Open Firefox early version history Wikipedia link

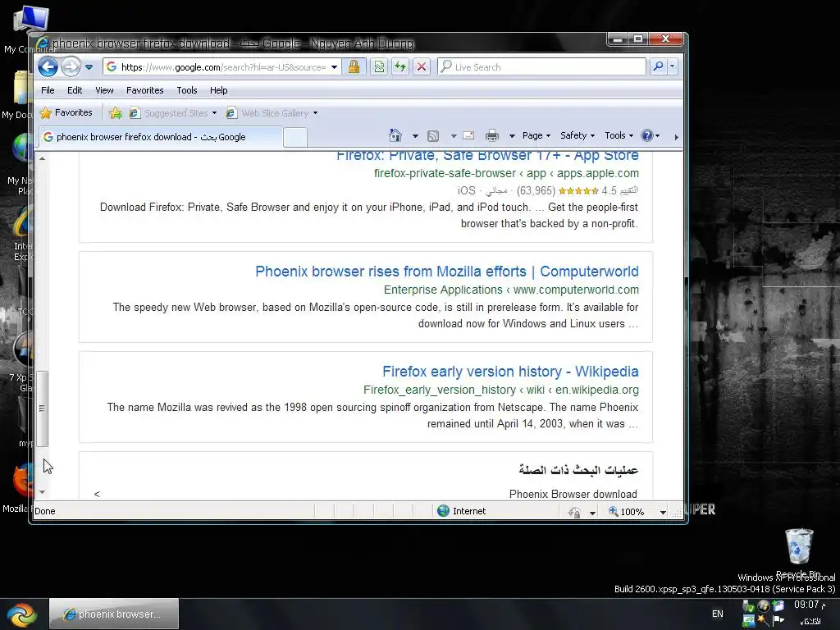tap(510, 372)
